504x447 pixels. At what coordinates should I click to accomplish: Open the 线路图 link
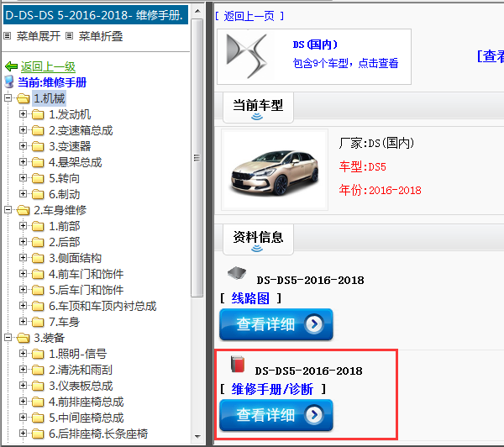coord(250,298)
